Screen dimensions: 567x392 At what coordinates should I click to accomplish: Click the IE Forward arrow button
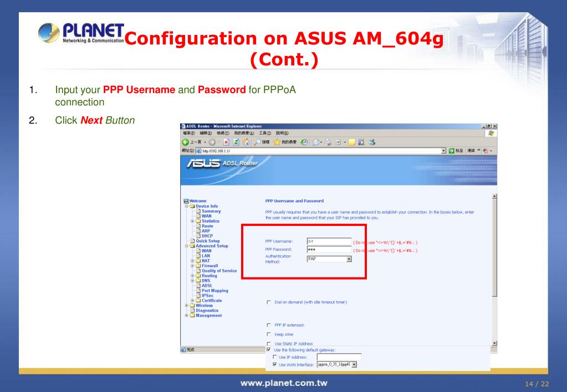[212, 142]
